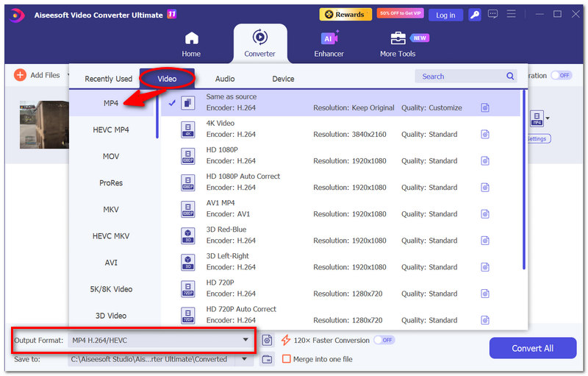588x376 pixels.
Task: Open custom settings for 4K Video
Action: tap(485, 135)
